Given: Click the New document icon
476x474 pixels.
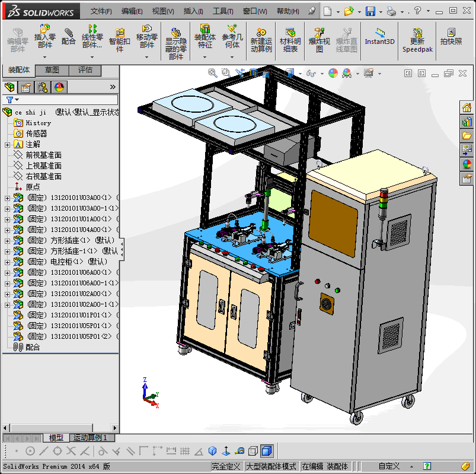Looking at the screenshot, I should click(x=327, y=11).
